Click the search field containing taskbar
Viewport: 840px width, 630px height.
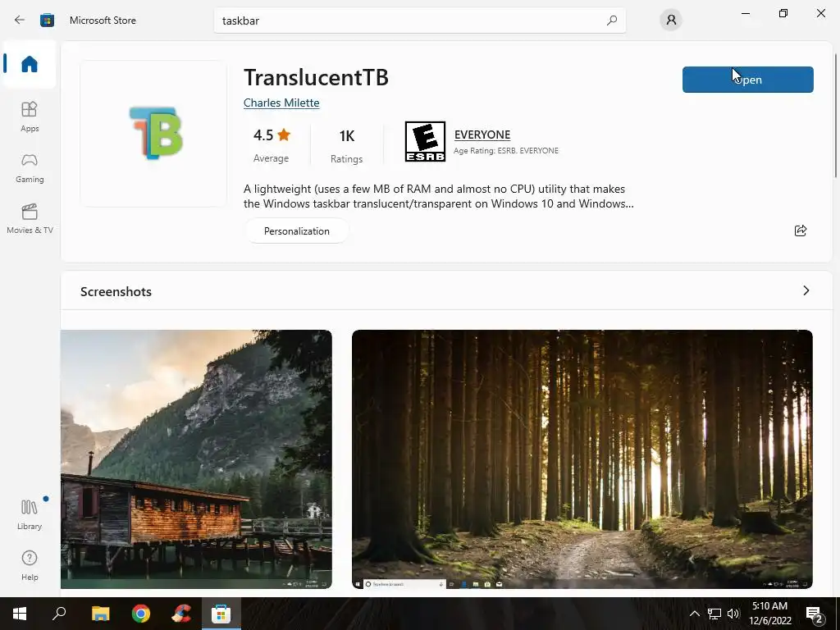(x=419, y=21)
